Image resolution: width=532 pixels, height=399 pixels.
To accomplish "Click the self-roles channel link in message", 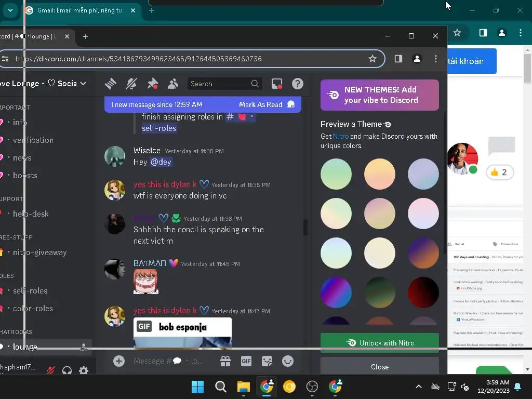I will (159, 128).
